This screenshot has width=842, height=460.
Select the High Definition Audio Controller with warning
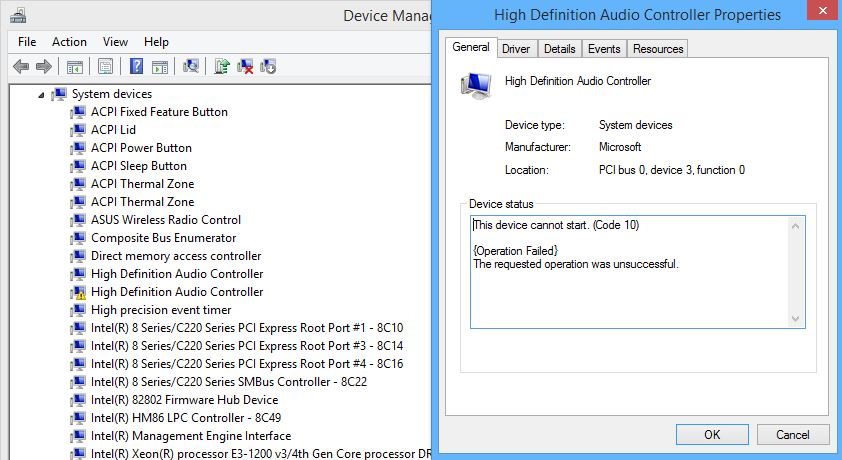click(176, 292)
